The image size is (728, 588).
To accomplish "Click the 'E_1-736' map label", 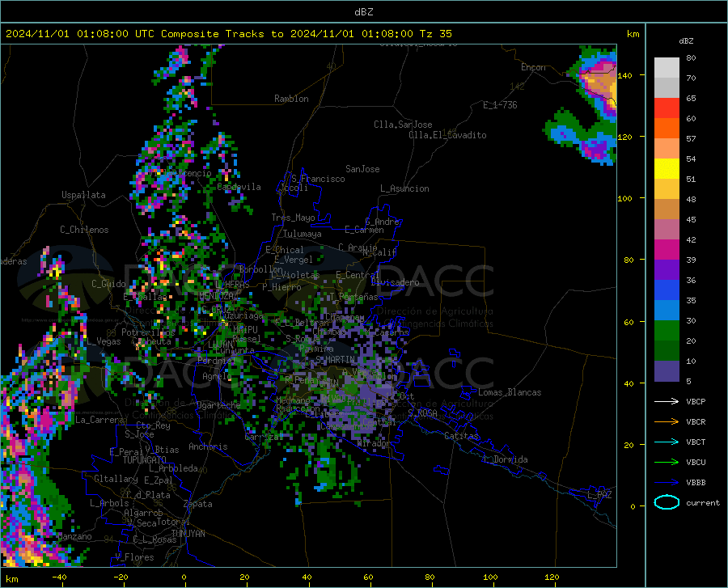I will pyautogui.click(x=500, y=105).
